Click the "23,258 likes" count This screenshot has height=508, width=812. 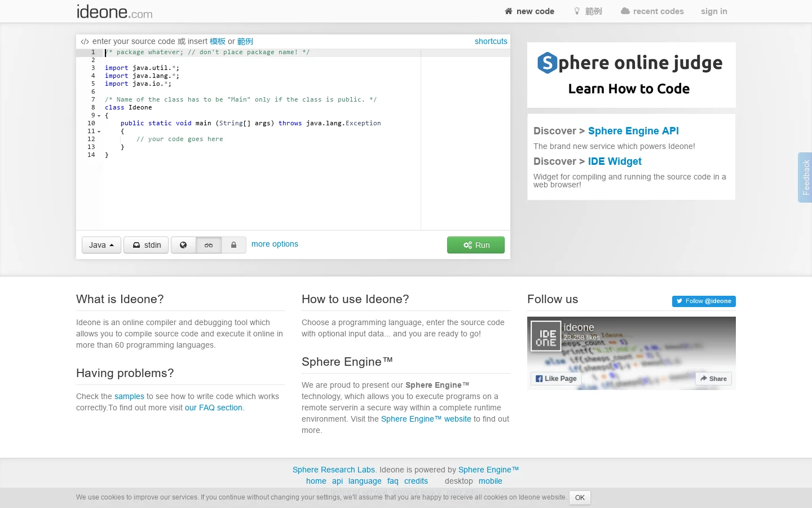[x=581, y=338]
